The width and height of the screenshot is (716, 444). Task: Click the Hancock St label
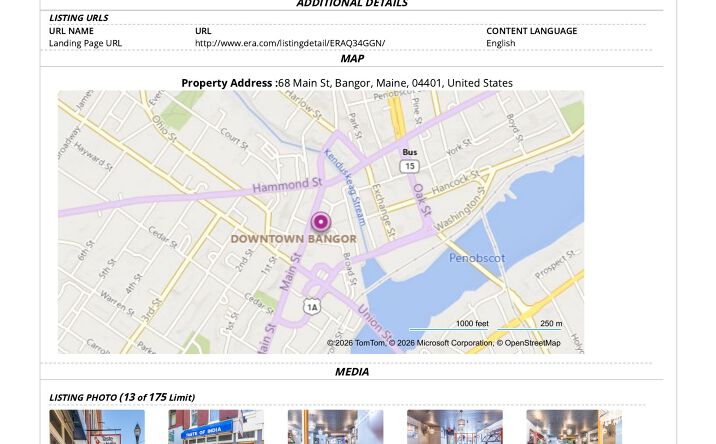click(455, 181)
